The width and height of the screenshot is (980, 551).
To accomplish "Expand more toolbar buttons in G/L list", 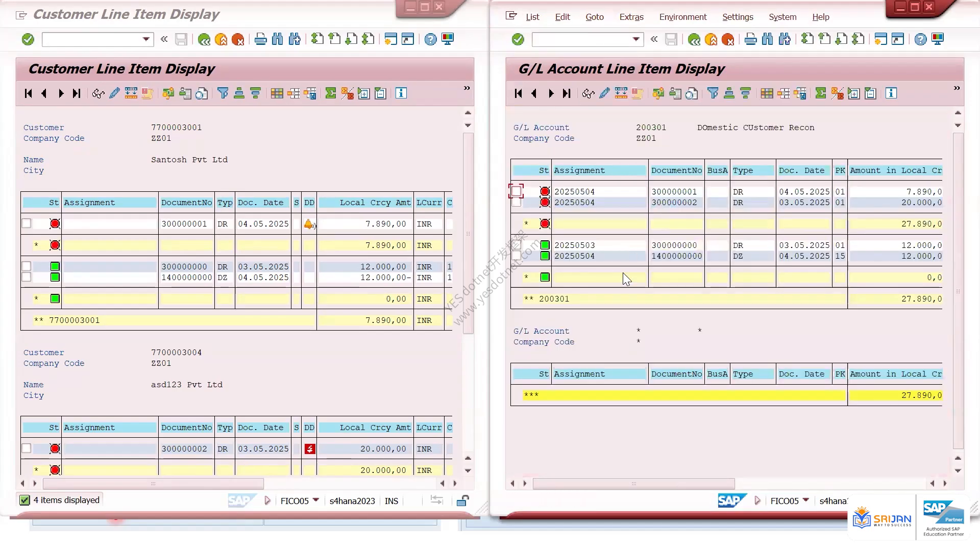I will pos(957,88).
